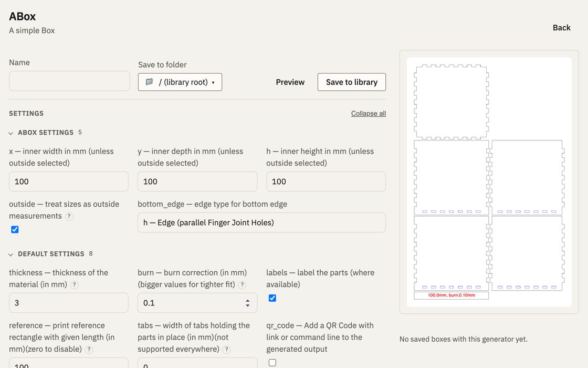Open the Save to folder dropdown

click(180, 82)
